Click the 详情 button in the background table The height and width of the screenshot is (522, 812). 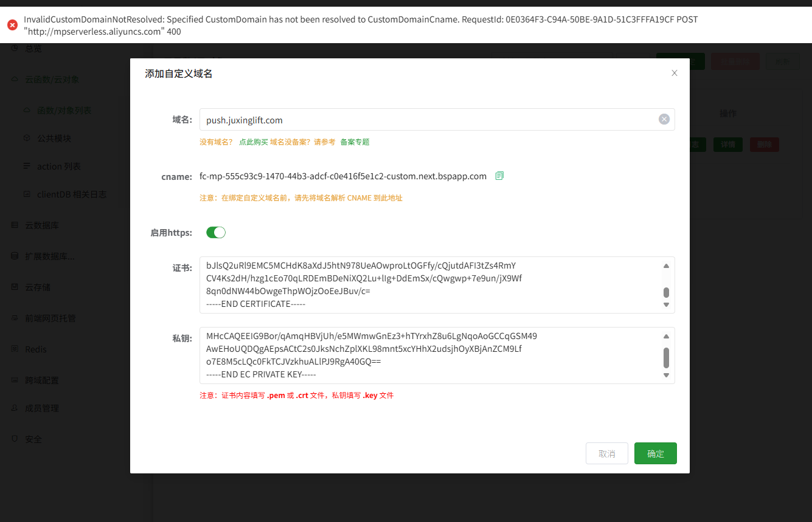(728, 145)
